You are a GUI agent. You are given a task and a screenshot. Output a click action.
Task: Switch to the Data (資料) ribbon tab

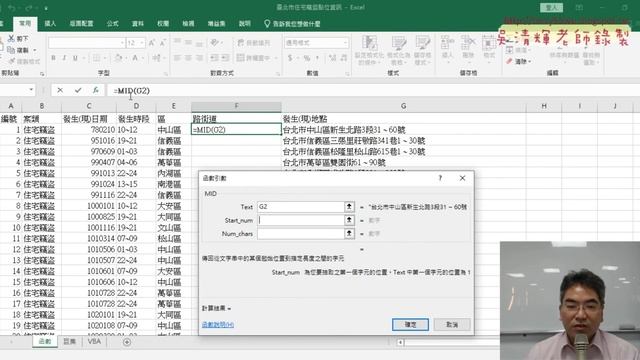click(138, 24)
